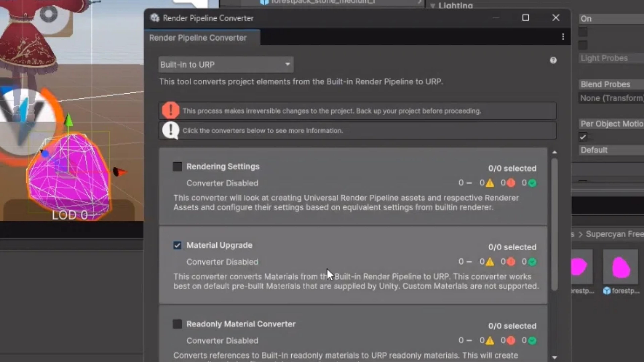Enable the Rendering Settings converter checkbox
The height and width of the screenshot is (362, 644).
pos(177,167)
